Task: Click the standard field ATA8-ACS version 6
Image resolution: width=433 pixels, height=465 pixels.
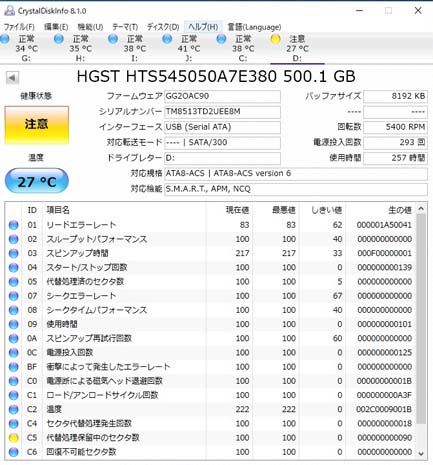Action: tap(296, 174)
